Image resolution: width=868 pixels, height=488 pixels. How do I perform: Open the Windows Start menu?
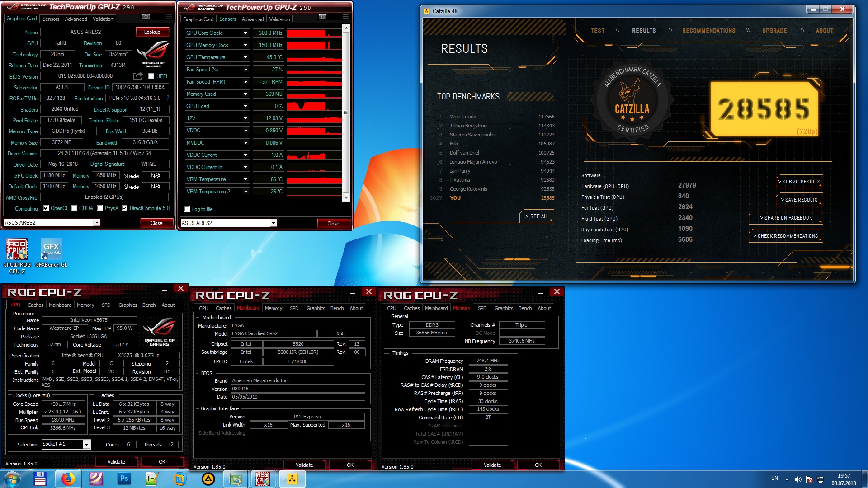12,479
